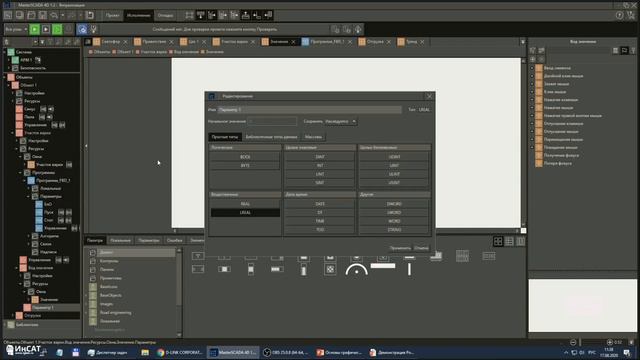The height and width of the screenshot is (360, 640).
Task: Switch to Библиотечные типы данных tab
Action: [x=271, y=137]
